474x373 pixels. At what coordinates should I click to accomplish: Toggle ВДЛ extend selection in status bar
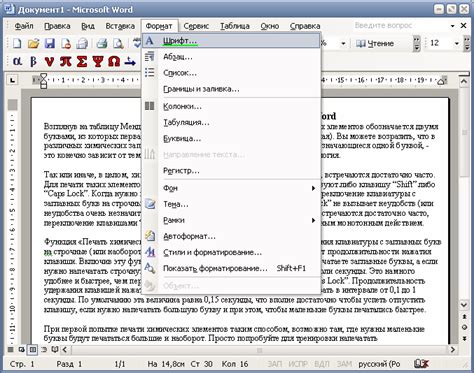point(322,364)
